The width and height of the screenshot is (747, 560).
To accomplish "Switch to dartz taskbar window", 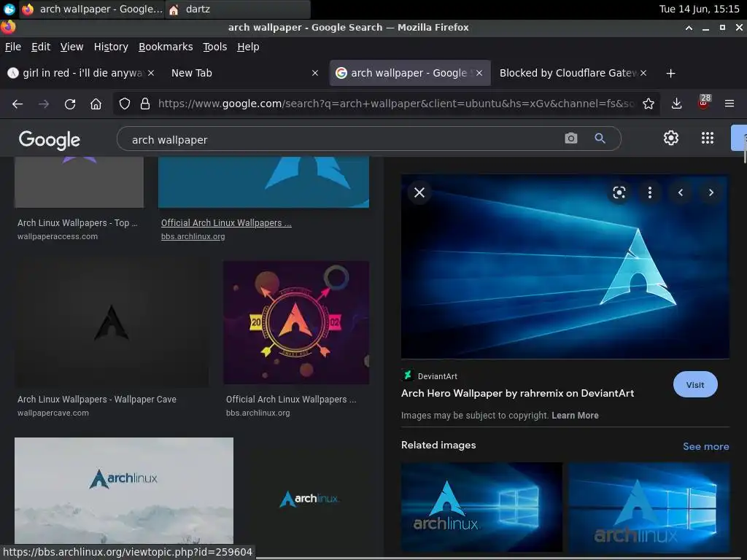I will point(239,9).
